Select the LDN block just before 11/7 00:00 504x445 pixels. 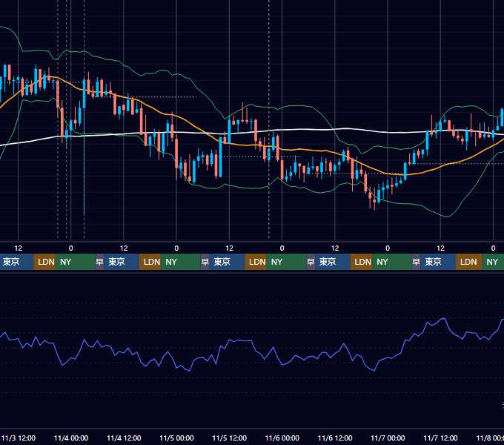pos(361,262)
